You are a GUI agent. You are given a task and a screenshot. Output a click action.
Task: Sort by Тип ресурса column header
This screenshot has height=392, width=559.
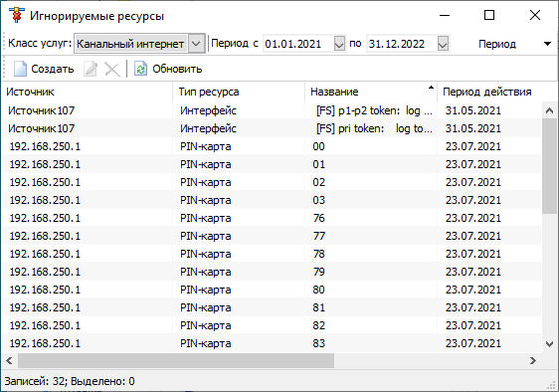(239, 92)
